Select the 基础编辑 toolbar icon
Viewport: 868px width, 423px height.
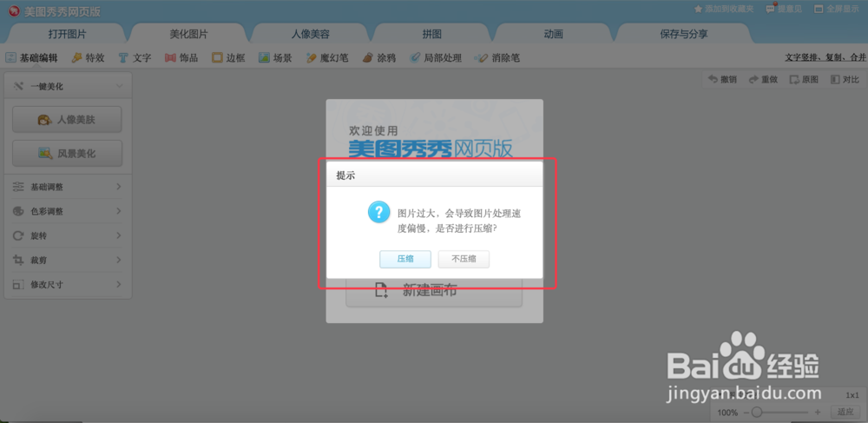pyautogui.click(x=11, y=57)
